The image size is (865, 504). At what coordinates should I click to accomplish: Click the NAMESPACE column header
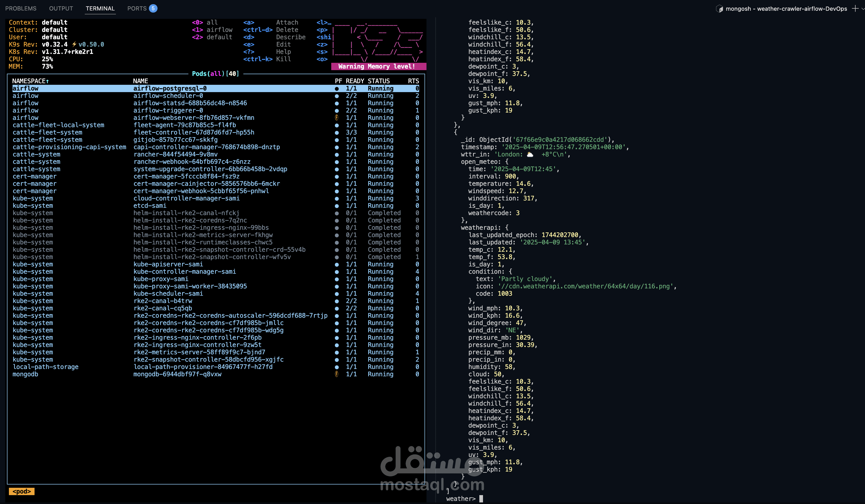point(31,81)
